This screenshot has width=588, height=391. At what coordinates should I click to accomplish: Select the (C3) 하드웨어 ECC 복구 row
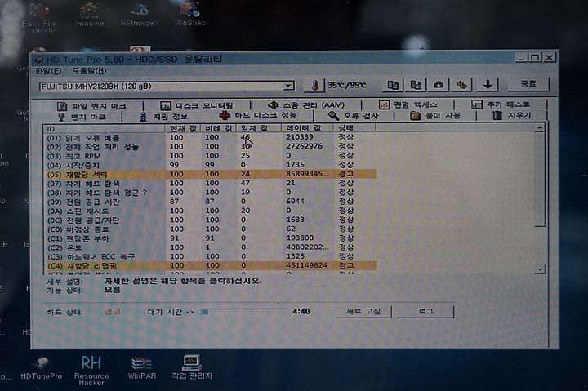[x=210, y=256]
